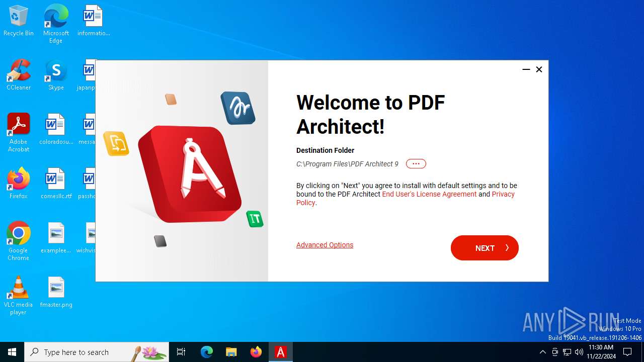Open the taskbar clock showing 11:30 AM
This screenshot has width=644, height=362.
[601, 352]
